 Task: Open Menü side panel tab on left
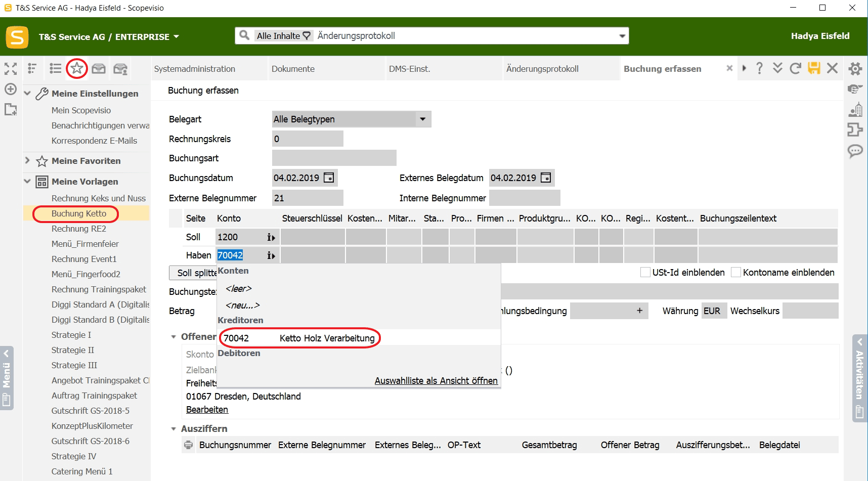click(x=7, y=378)
